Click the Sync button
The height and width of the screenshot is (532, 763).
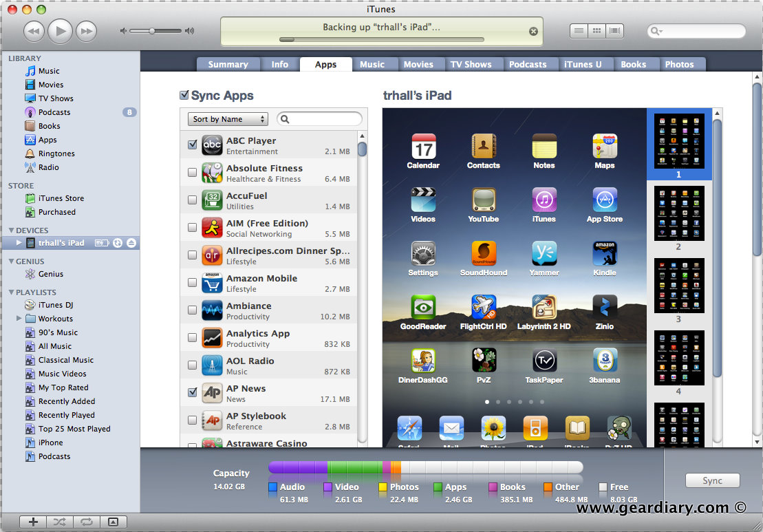tap(712, 480)
